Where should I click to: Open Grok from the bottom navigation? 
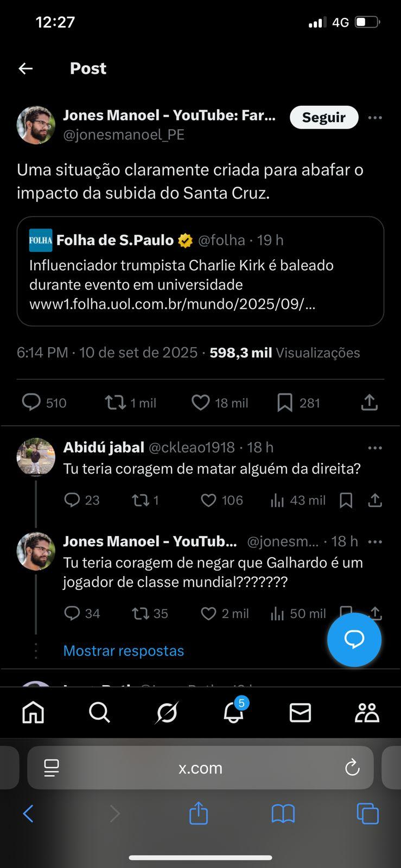pos(167,712)
